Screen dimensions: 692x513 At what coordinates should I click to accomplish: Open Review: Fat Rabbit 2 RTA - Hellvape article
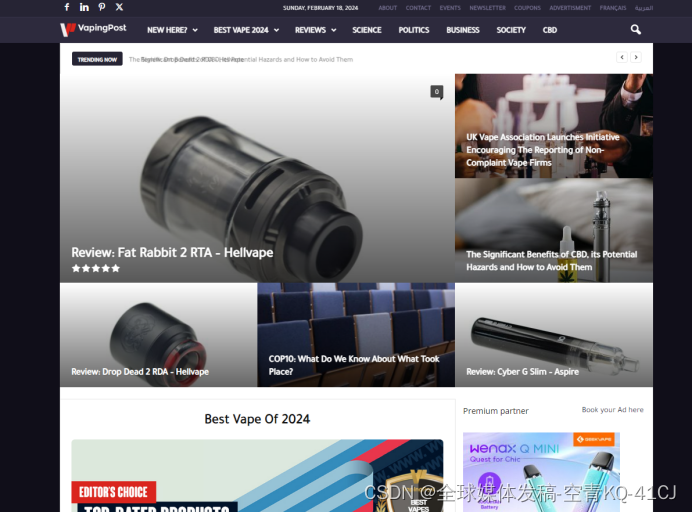[172, 252]
